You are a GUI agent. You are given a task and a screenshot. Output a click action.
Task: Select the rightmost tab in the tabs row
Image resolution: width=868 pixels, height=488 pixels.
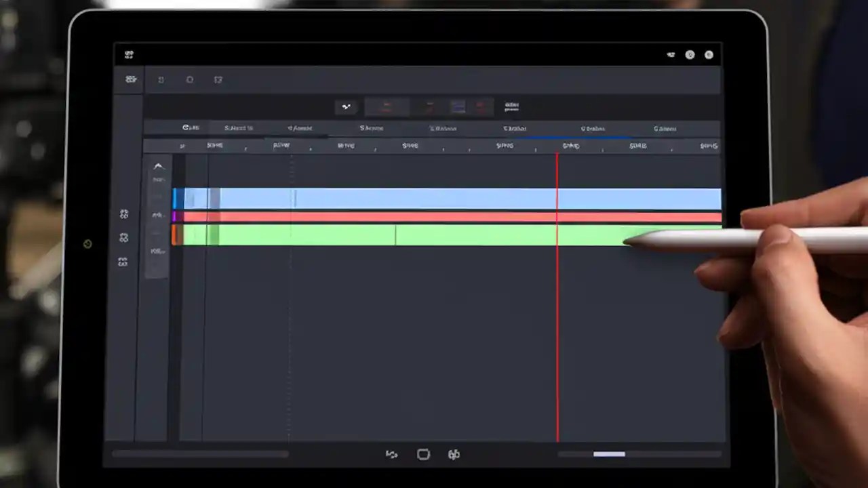665,128
